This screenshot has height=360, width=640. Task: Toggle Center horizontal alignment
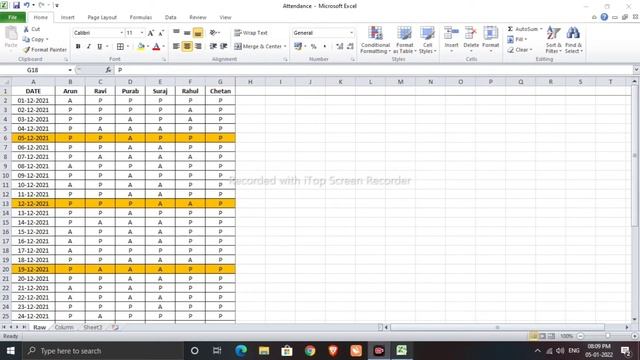coord(187,46)
